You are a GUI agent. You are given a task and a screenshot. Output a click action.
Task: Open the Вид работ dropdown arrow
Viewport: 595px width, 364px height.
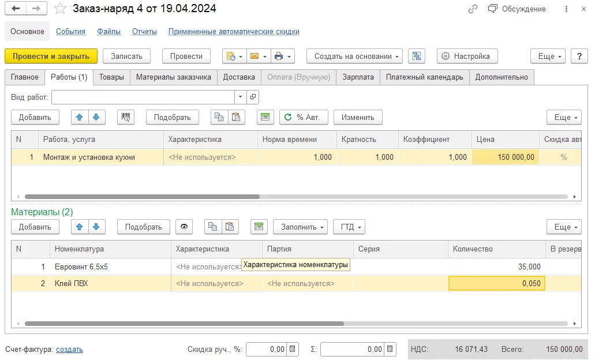point(240,97)
